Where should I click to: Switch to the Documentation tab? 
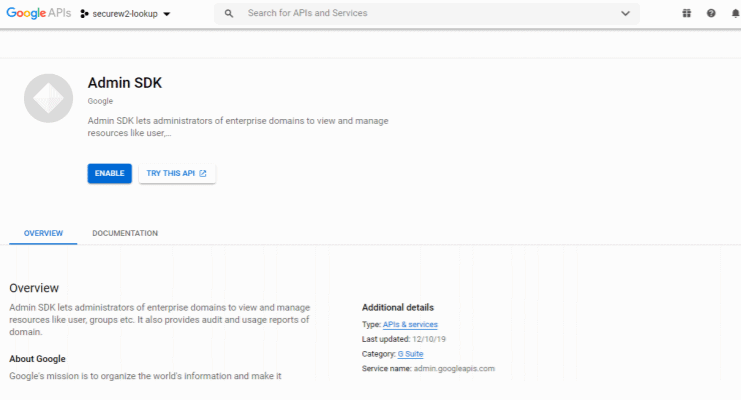point(125,233)
